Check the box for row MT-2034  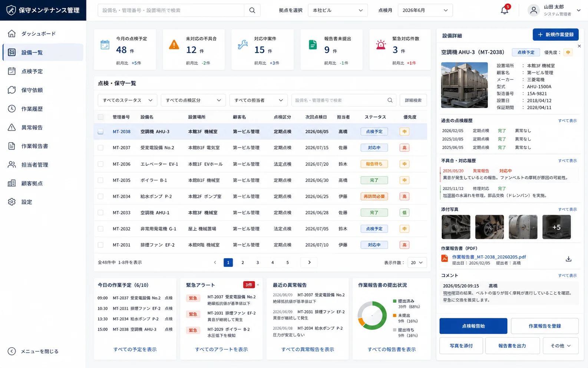point(100,196)
